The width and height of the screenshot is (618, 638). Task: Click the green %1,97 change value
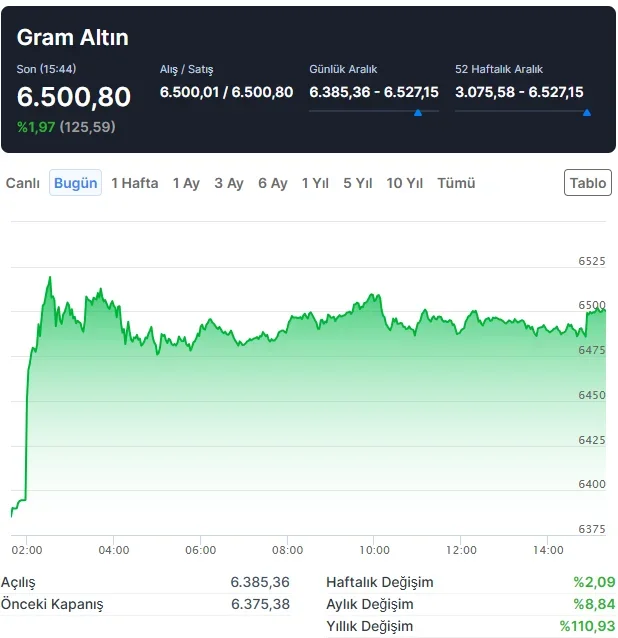click(36, 127)
